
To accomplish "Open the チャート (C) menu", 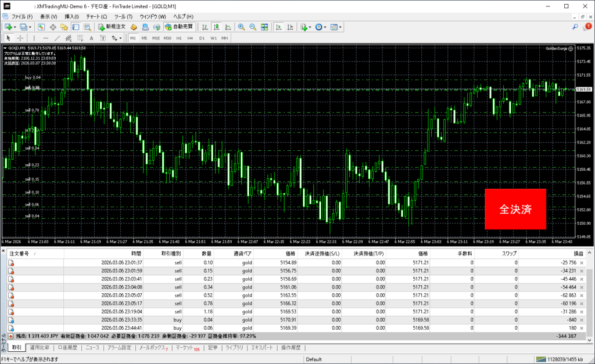I will 96,17.
